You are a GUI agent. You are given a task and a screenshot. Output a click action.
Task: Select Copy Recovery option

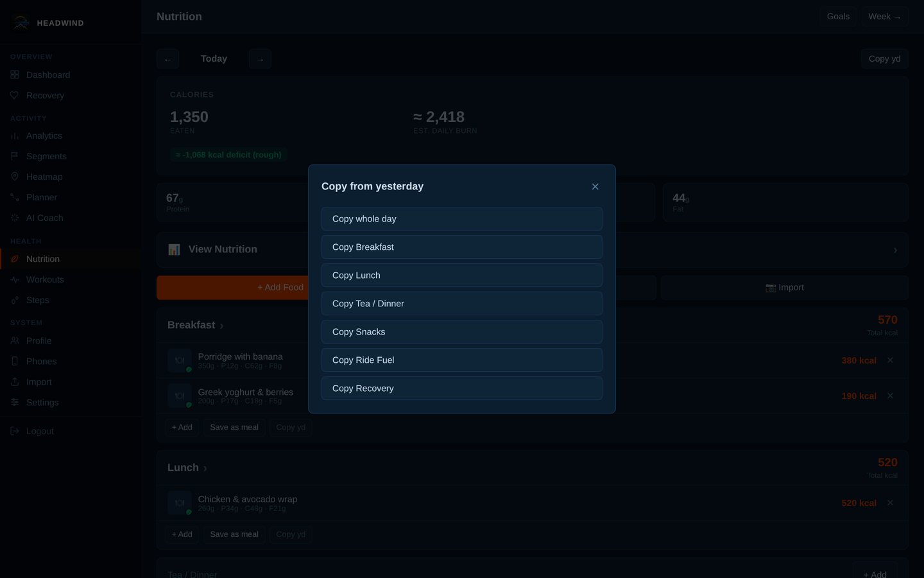[462, 389]
